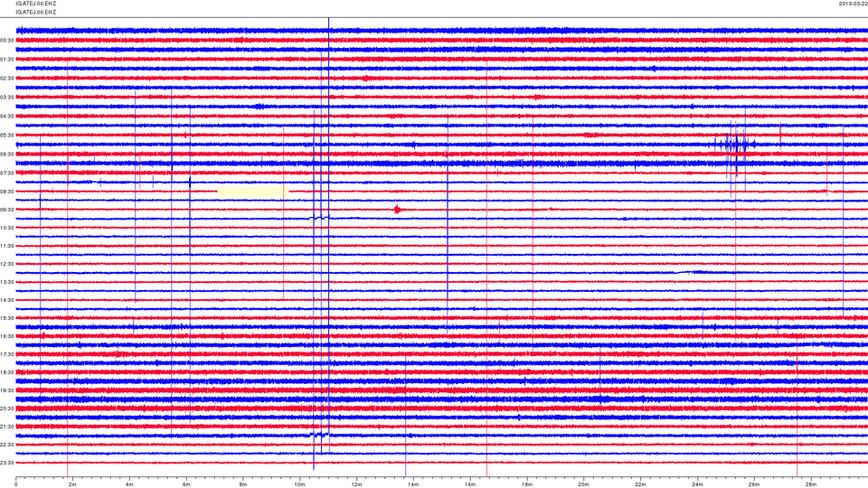Click the top-line IGATEJ.00.EHZ station label
This screenshot has width=868, height=488.
click(36, 4)
